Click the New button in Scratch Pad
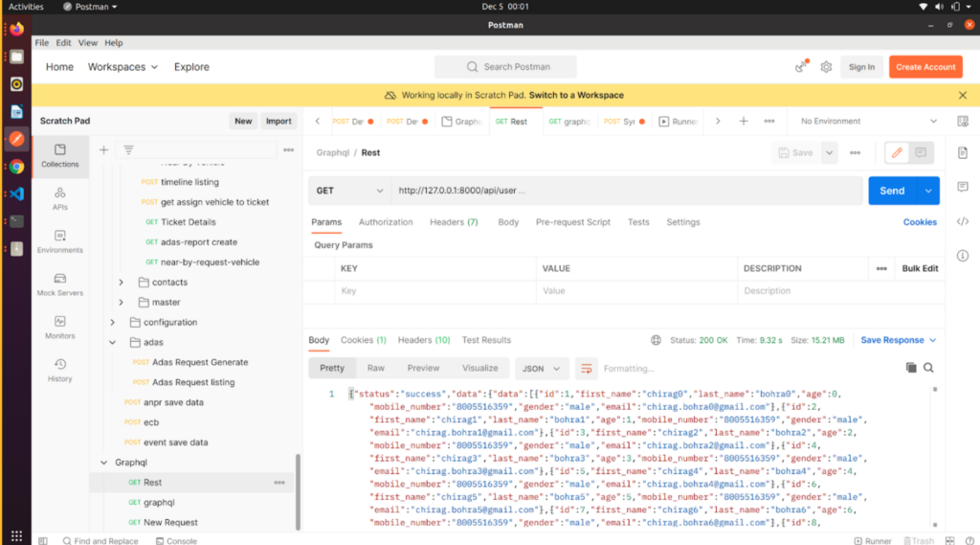The image size is (980, 545). [x=243, y=122]
